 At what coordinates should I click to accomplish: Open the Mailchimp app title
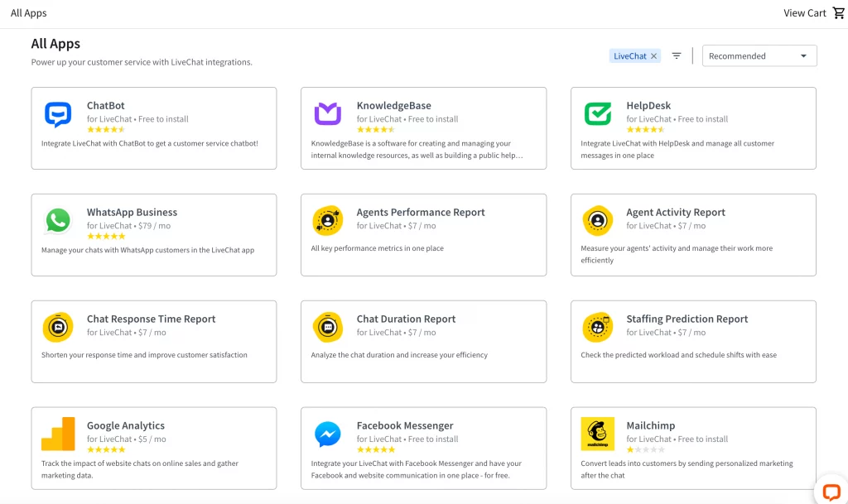pos(651,425)
